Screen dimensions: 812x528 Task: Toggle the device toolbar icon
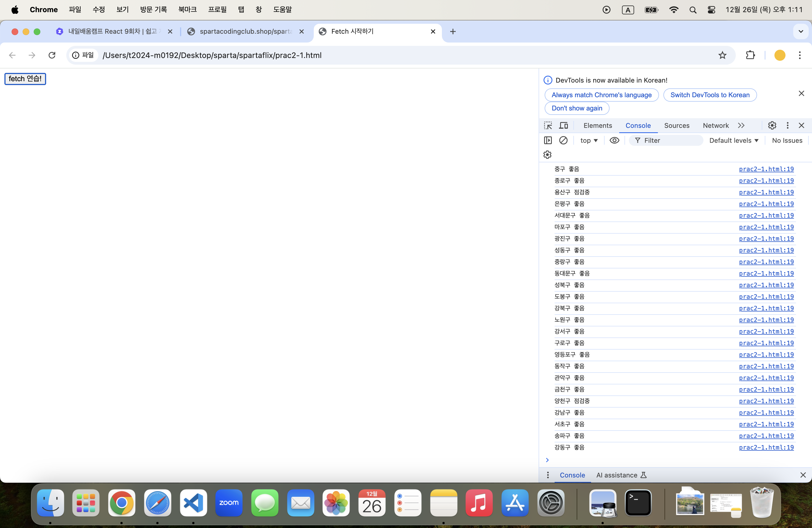[563, 126]
